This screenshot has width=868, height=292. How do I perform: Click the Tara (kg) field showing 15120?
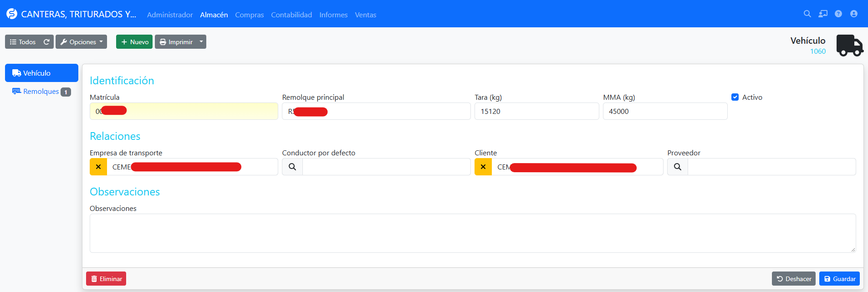click(537, 111)
